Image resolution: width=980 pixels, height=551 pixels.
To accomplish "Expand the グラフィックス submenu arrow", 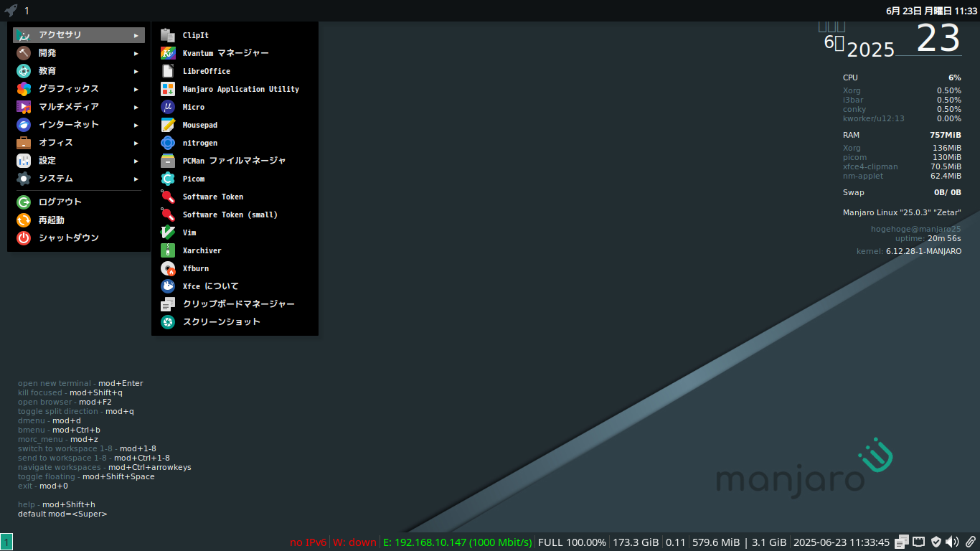I will (136, 89).
